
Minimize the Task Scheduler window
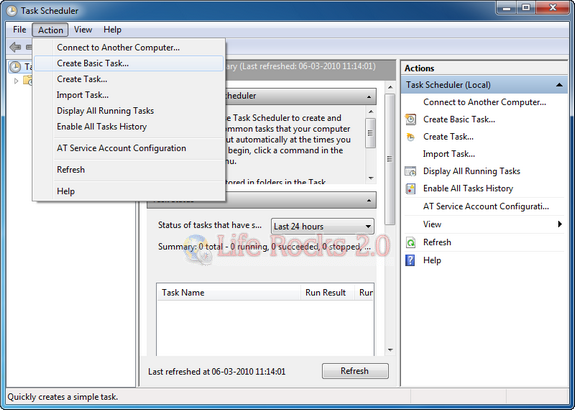click(507, 8)
